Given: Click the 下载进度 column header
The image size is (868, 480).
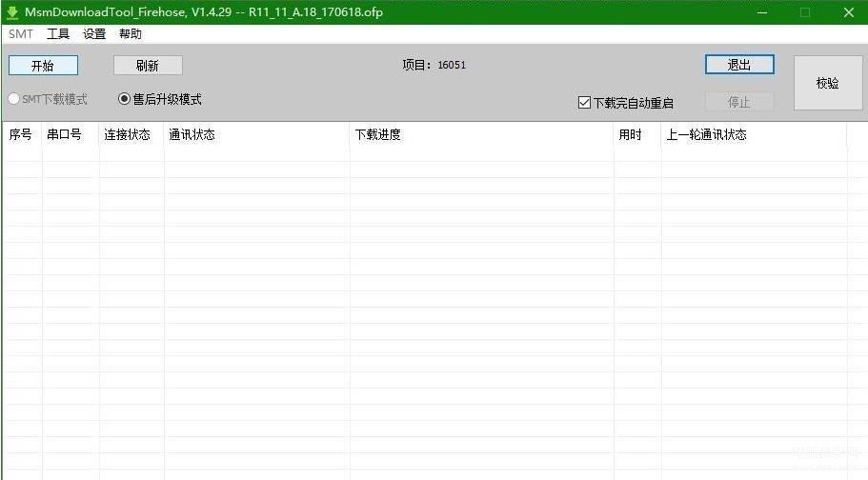Looking at the screenshot, I should coord(481,134).
